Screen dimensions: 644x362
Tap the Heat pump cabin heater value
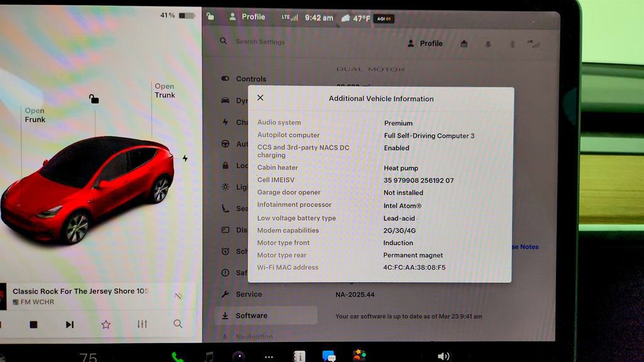coord(401,168)
